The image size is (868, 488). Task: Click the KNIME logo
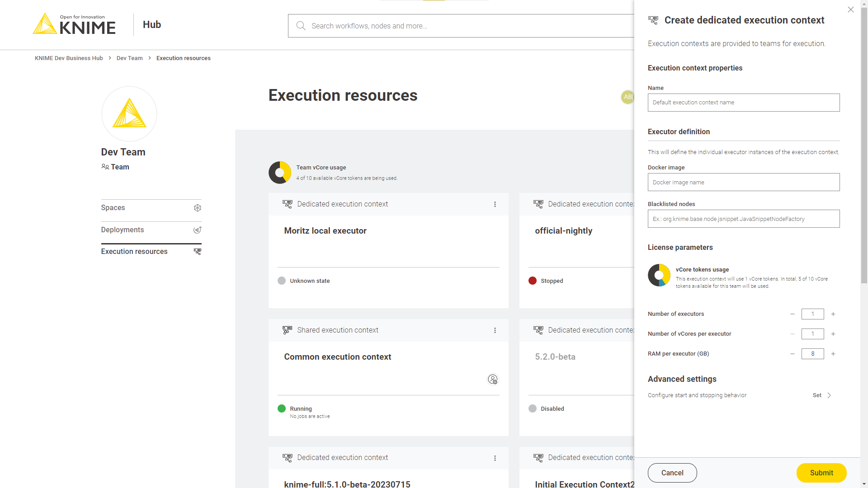click(74, 24)
